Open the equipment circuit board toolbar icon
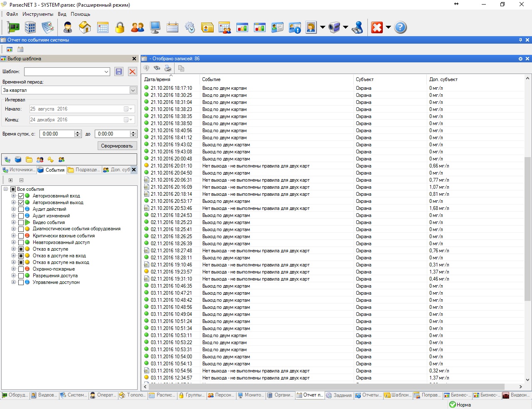This screenshot has height=409, width=532. (13, 27)
